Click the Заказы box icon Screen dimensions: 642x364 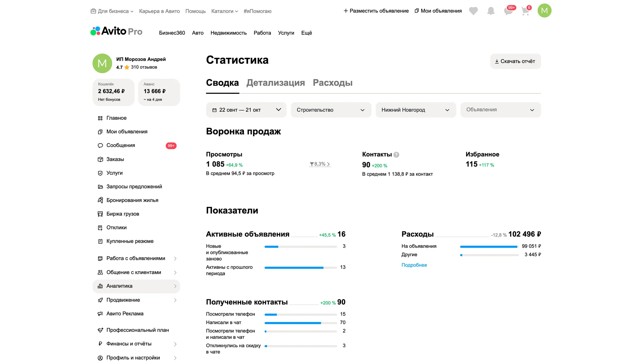point(100,160)
